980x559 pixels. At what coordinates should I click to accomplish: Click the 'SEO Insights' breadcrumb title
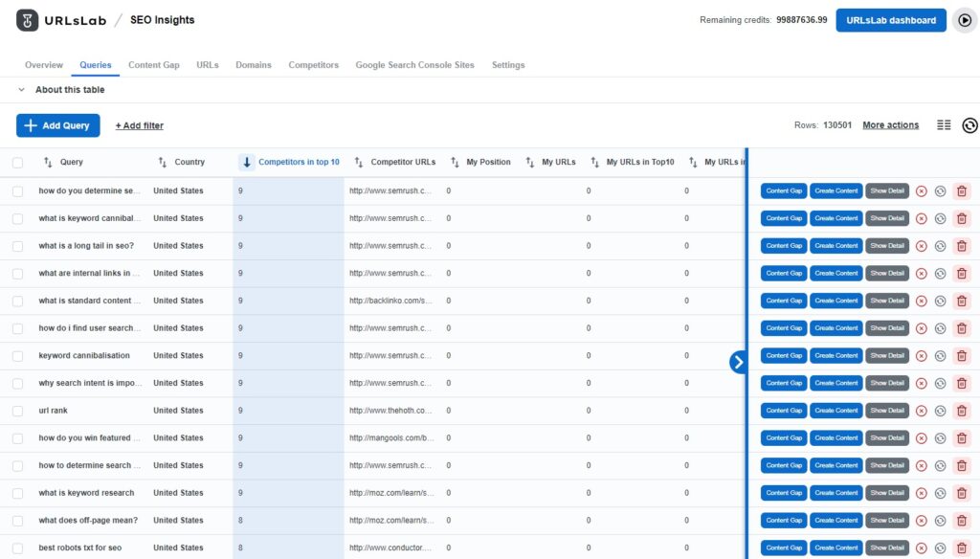point(162,20)
